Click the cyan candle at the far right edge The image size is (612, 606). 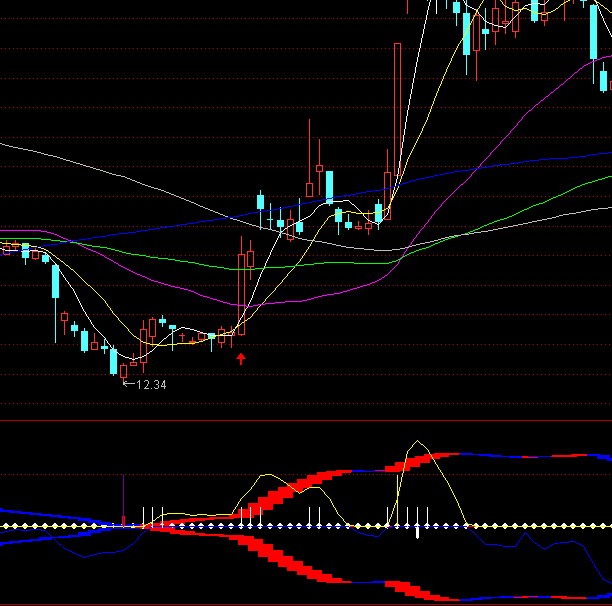pos(604,78)
